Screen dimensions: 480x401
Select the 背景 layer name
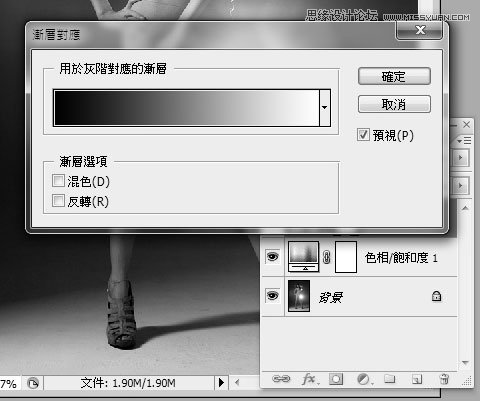coord(331,297)
